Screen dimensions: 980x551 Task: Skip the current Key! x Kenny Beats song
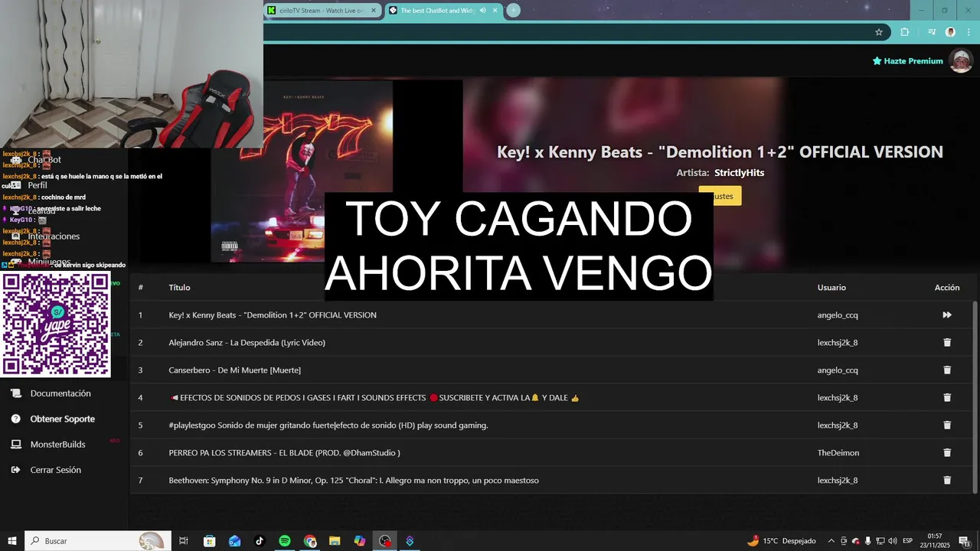[x=947, y=315]
